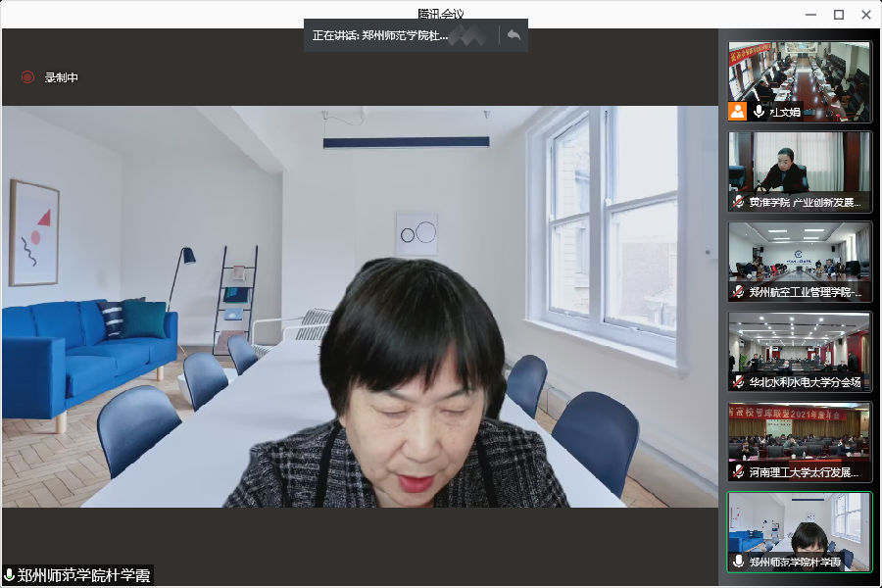This screenshot has width=882, height=588.
Task: Click the muted mic icon for 郑州航空工业管理学院
Action: (x=739, y=292)
